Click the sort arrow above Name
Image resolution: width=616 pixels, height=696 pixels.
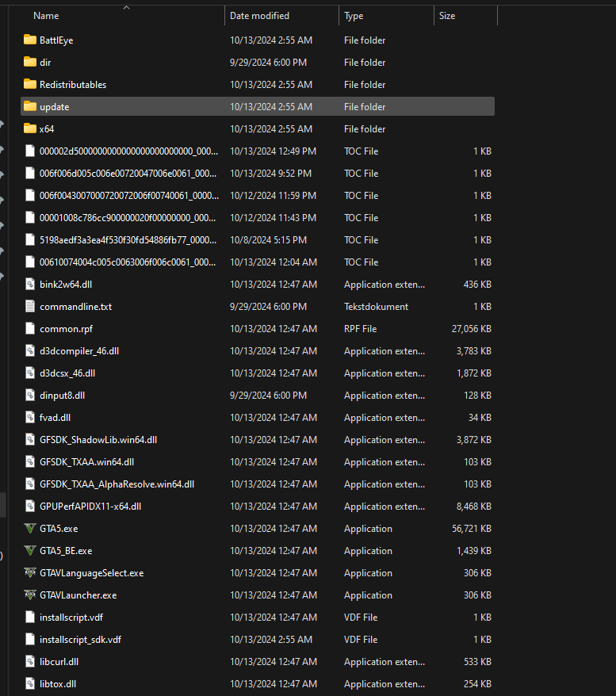coord(127,7)
